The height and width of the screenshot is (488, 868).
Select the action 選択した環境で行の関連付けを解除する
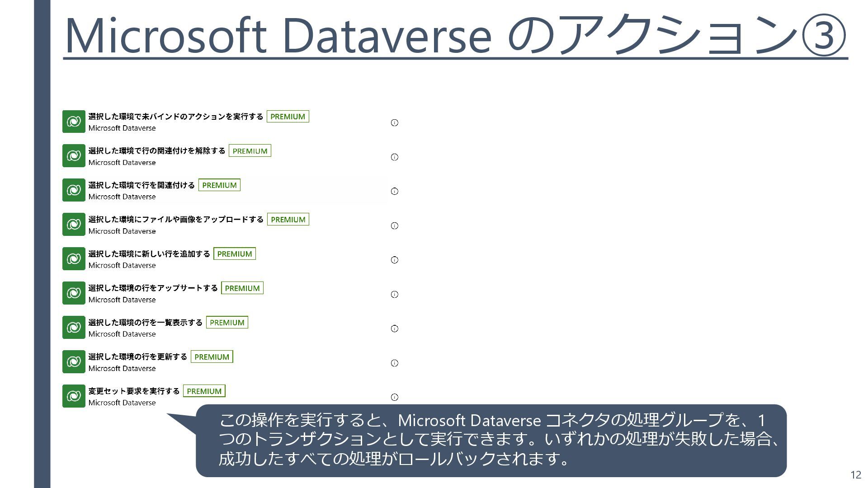click(x=156, y=151)
